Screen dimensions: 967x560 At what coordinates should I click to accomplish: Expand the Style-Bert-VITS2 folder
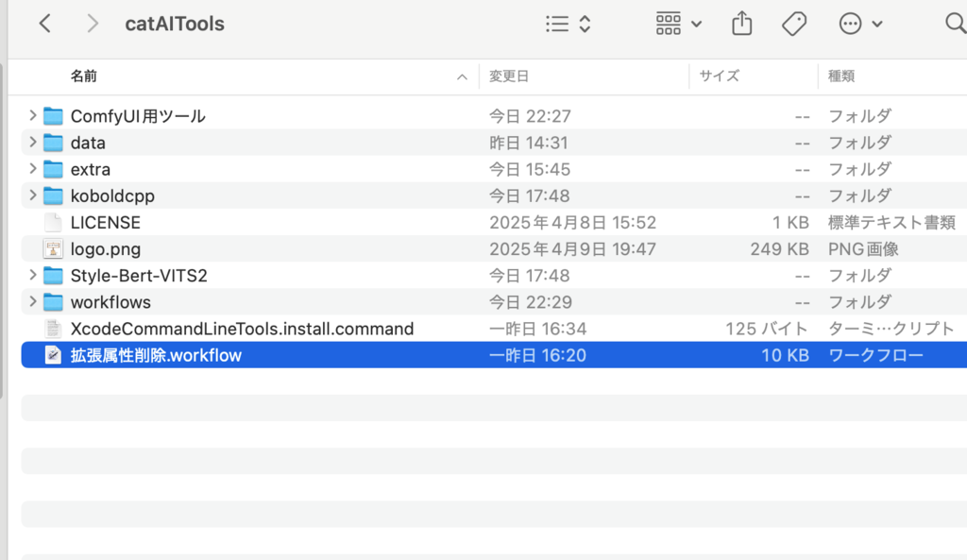pos(33,275)
